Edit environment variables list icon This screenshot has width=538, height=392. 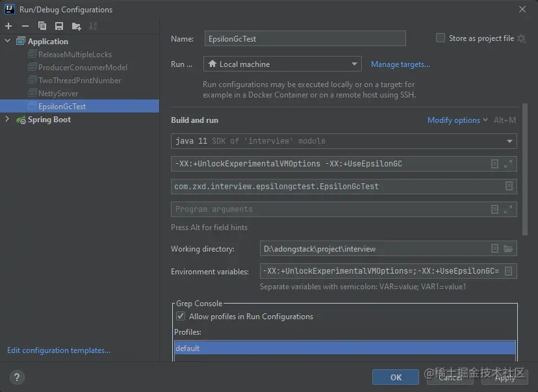[x=509, y=271]
